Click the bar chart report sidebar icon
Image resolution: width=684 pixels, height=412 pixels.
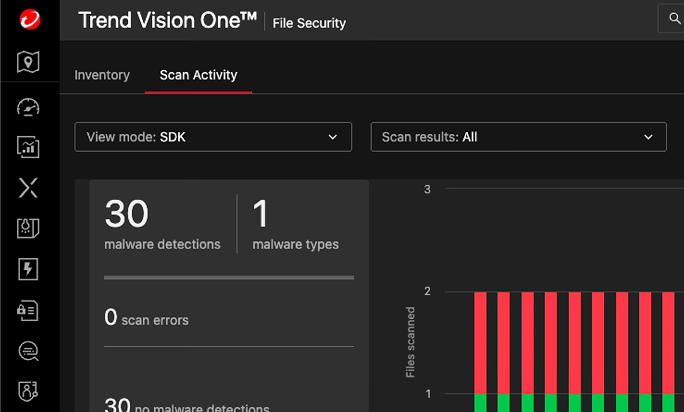point(29,147)
